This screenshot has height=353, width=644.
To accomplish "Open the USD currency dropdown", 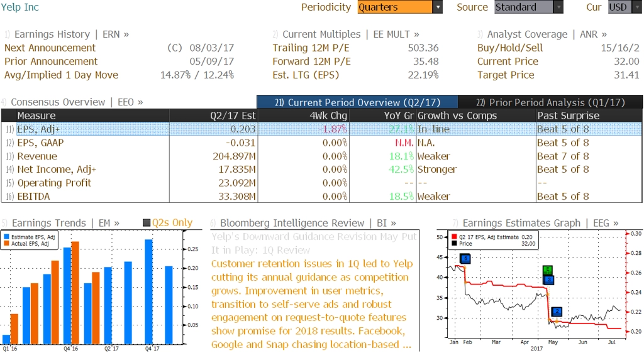I will coord(625,7).
